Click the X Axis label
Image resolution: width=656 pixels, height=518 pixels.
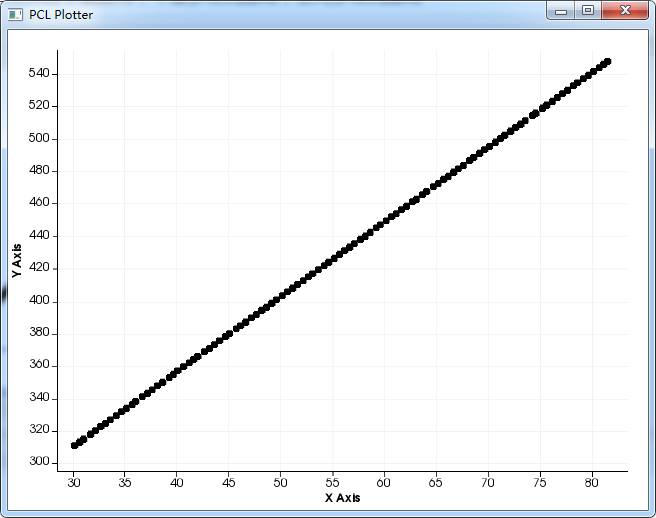(x=342, y=498)
